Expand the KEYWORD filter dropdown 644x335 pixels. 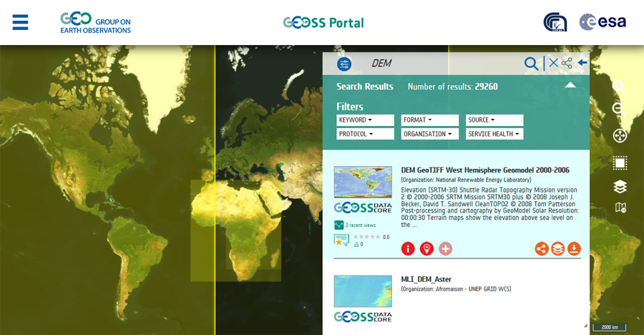(x=365, y=120)
